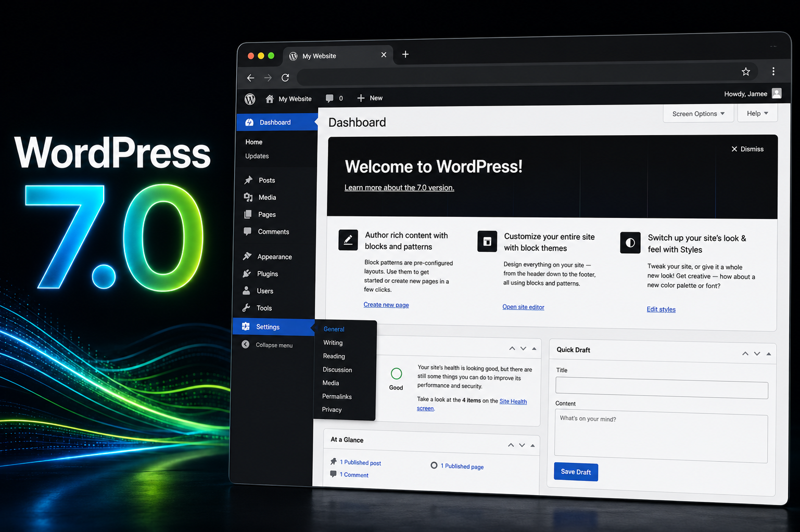This screenshot has height=532, width=800.
Task: Collapse the Quick Draft panel
Action: (x=769, y=354)
